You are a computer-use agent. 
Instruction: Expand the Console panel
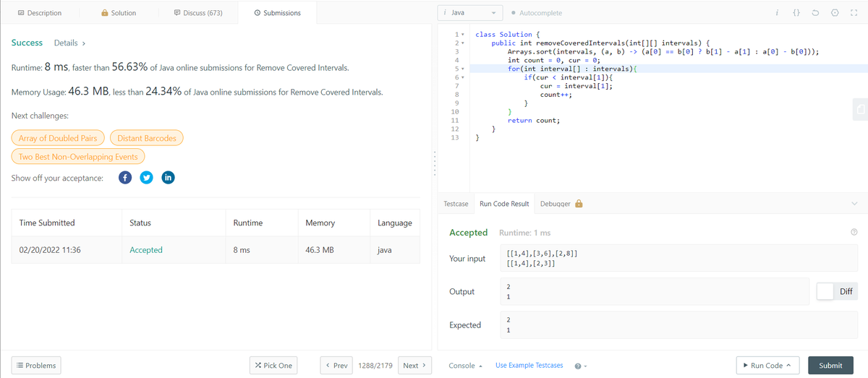pos(465,365)
